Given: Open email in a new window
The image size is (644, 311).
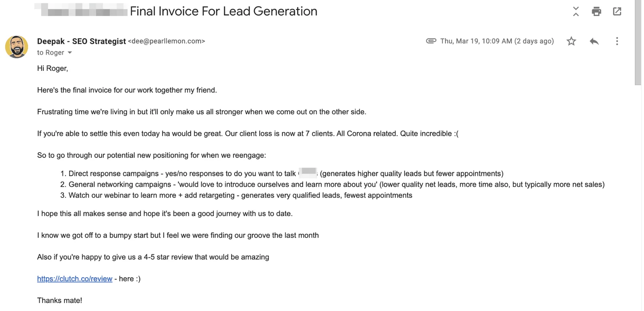Looking at the screenshot, I should coord(617,11).
